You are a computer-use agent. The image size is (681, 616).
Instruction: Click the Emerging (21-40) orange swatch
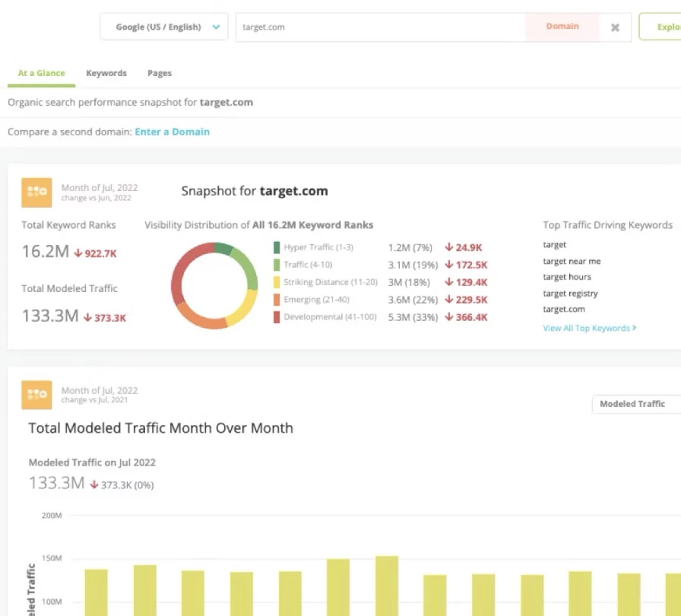276,300
